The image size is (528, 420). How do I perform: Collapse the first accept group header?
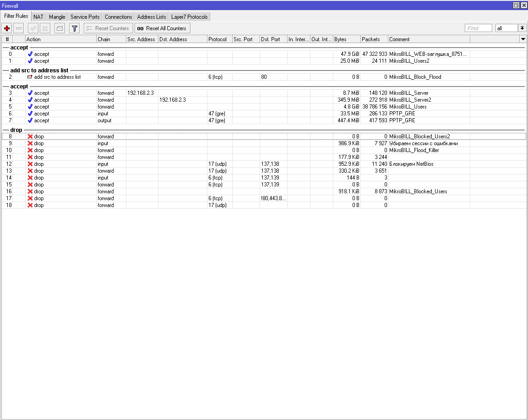coord(19,48)
